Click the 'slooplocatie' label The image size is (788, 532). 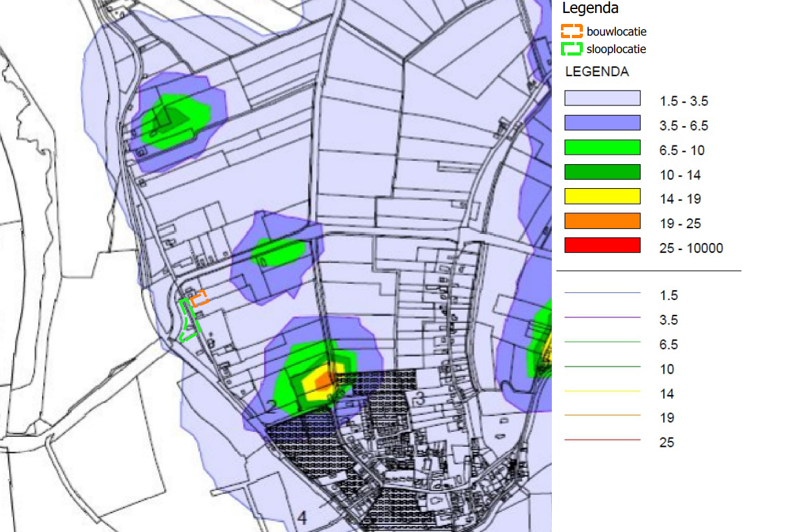pos(616,49)
